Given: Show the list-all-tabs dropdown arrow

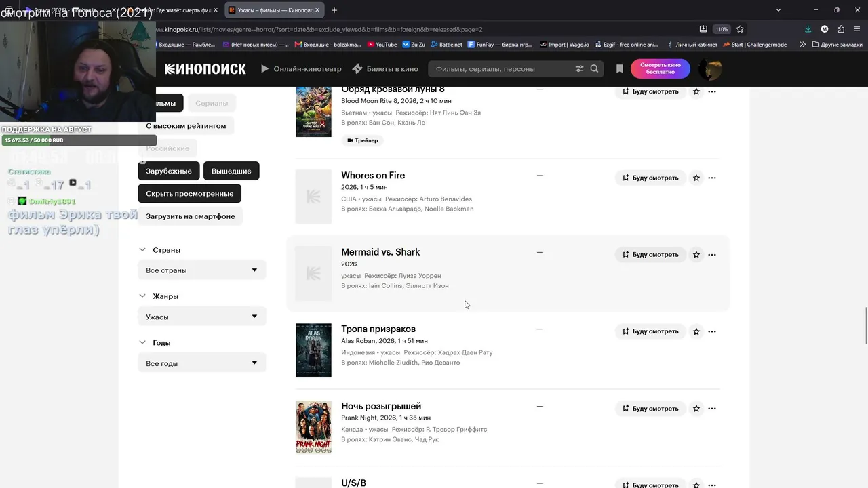Looking at the screenshot, I should (778, 10).
